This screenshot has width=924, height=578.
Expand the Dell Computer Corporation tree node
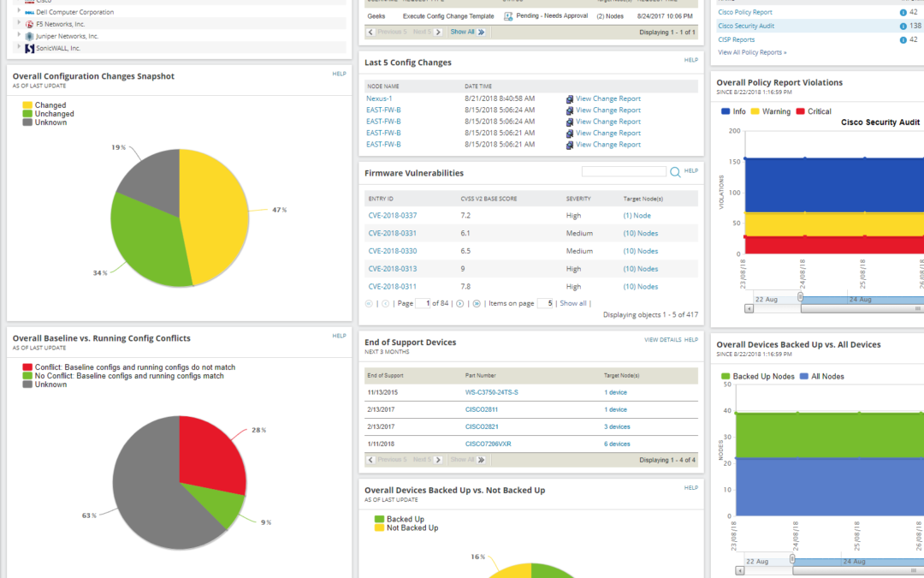point(19,10)
